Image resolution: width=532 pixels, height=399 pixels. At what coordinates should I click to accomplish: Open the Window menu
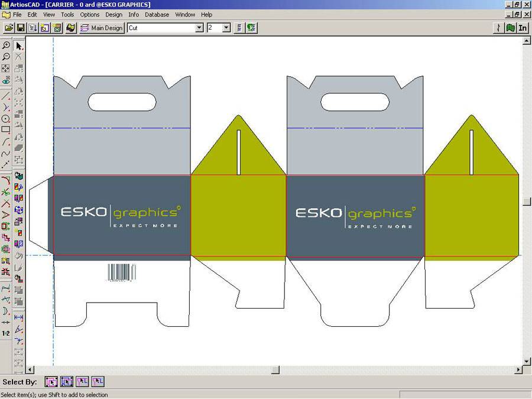click(x=185, y=15)
